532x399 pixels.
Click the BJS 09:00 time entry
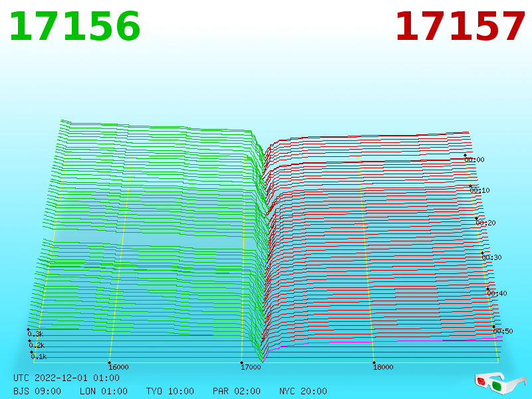37,391
